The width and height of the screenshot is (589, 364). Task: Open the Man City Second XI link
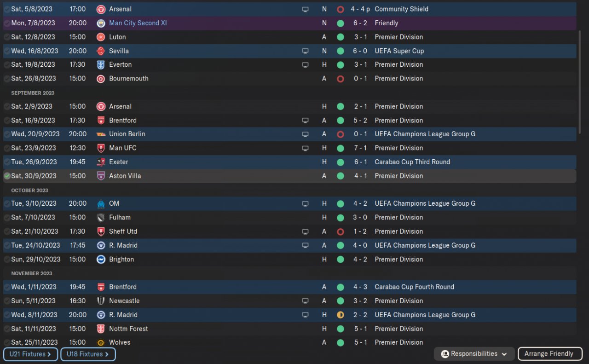(138, 23)
